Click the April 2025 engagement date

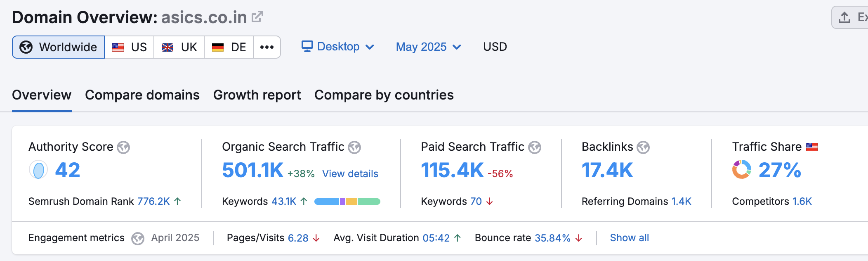[175, 238]
